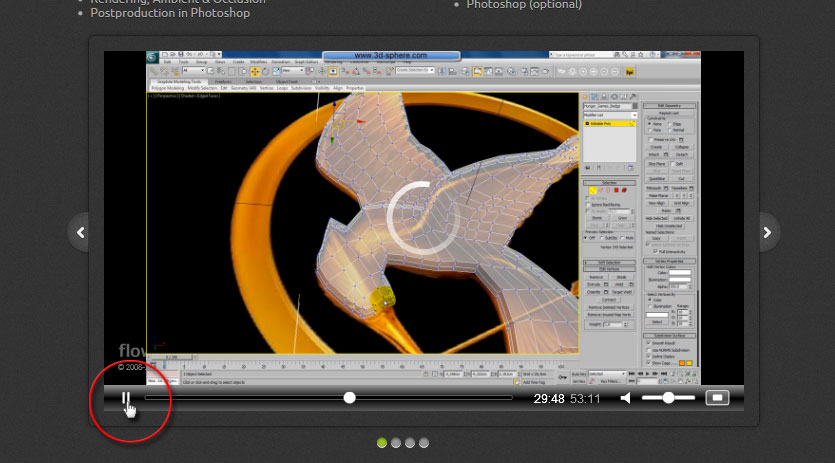Click the video seek slider handle
The image size is (835, 463).
(x=349, y=397)
